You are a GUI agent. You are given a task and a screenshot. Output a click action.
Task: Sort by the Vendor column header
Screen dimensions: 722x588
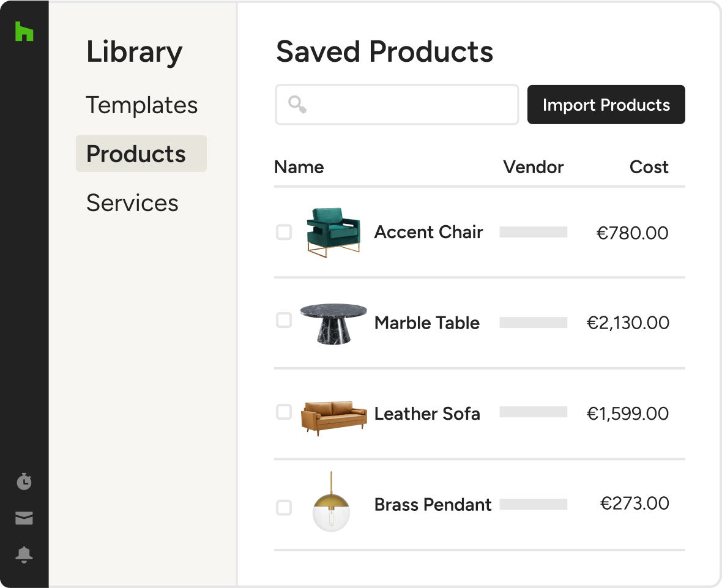tap(533, 166)
